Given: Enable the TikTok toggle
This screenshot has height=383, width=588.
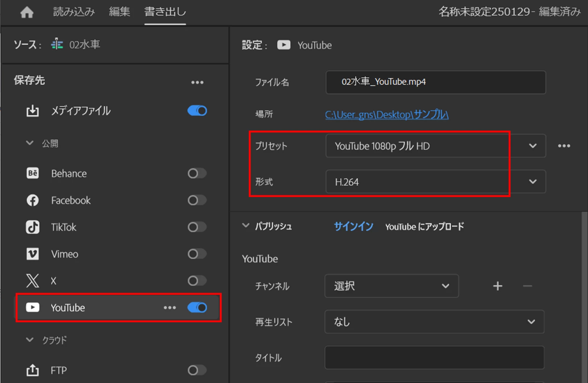Looking at the screenshot, I should (x=197, y=227).
